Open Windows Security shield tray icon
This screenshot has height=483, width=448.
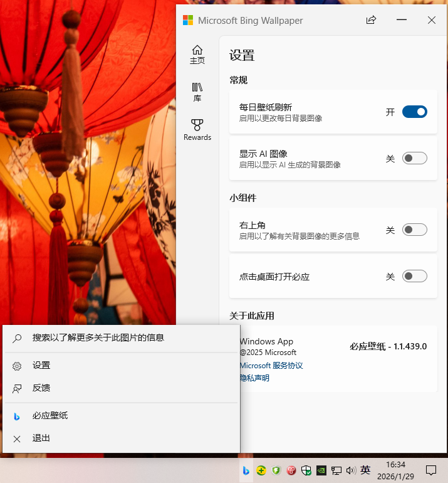pyautogui.click(x=306, y=470)
